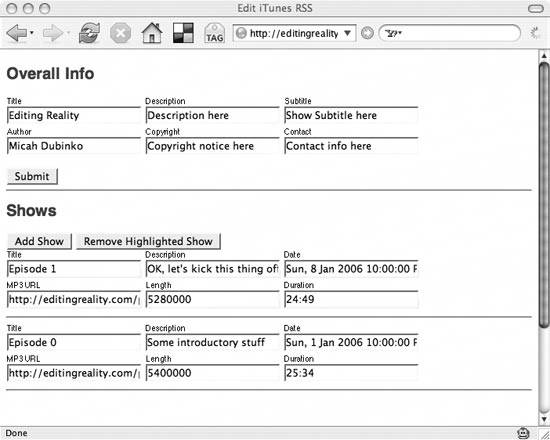Reload the page with the refresh icon
The width and height of the screenshot is (550, 440).
click(x=89, y=33)
